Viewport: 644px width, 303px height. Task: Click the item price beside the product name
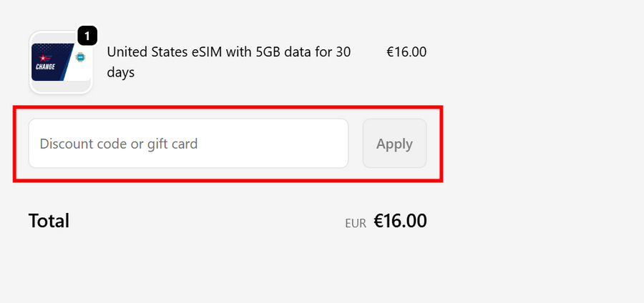pyautogui.click(x=406, y=52)
